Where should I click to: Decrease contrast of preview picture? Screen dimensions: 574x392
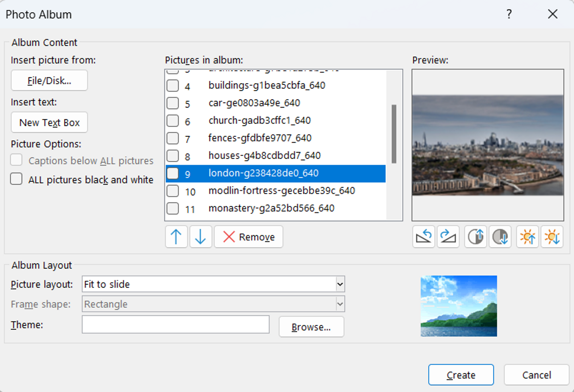pos(500,237)
